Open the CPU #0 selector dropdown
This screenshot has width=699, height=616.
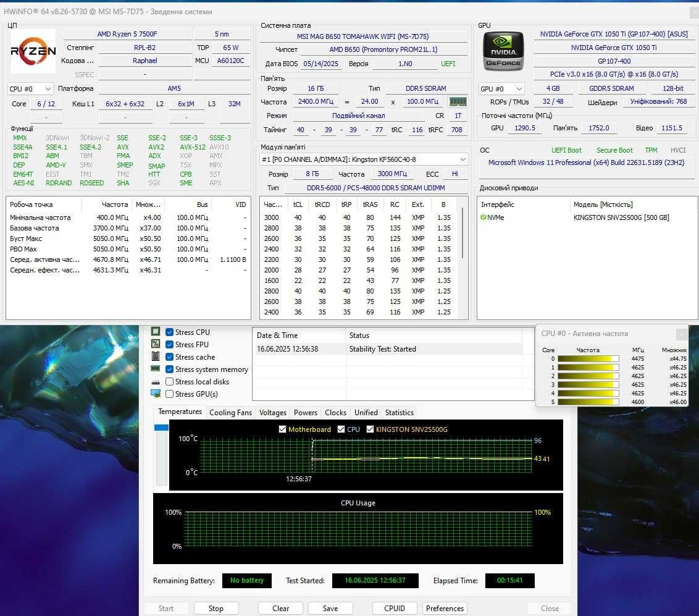coord(30,89)
